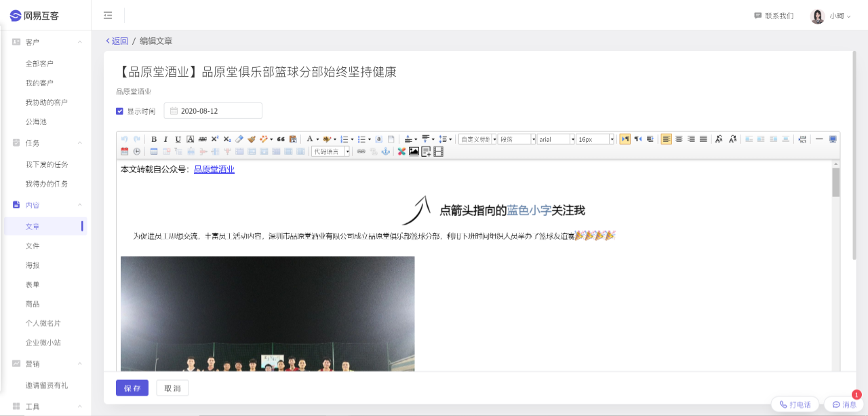
Task: Select the format painter brush
Action: (x=252, y=139)
